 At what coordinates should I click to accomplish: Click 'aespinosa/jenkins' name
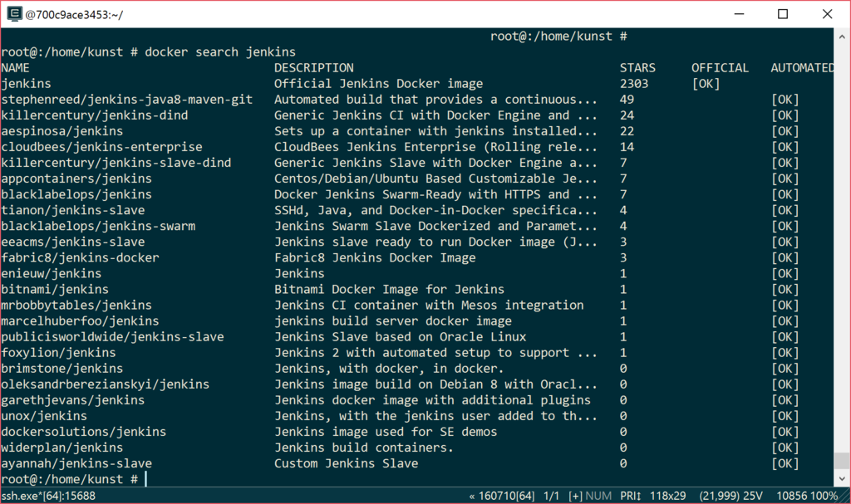click(x=61, y=130)
